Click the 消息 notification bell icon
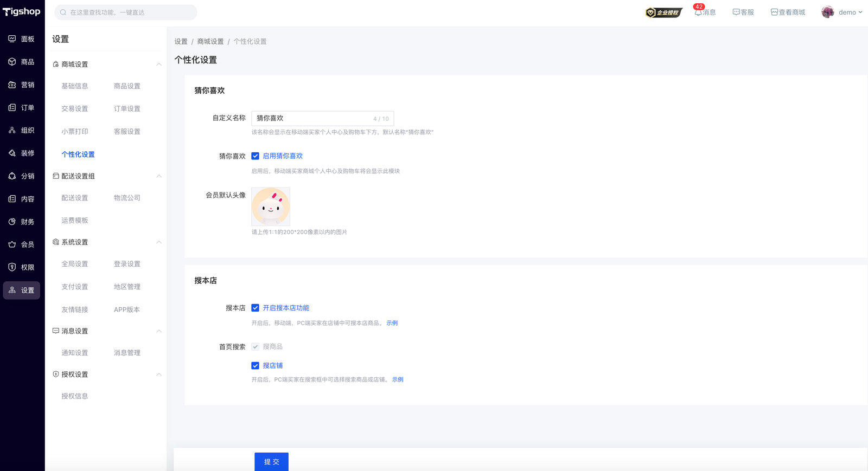This screenshot has width=868, height=471. point(698,12)
